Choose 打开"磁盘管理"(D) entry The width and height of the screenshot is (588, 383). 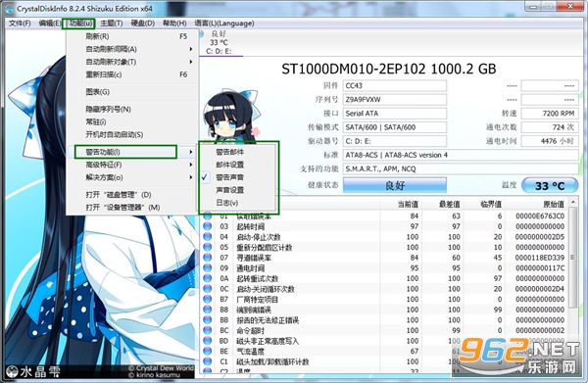[131, 195]
